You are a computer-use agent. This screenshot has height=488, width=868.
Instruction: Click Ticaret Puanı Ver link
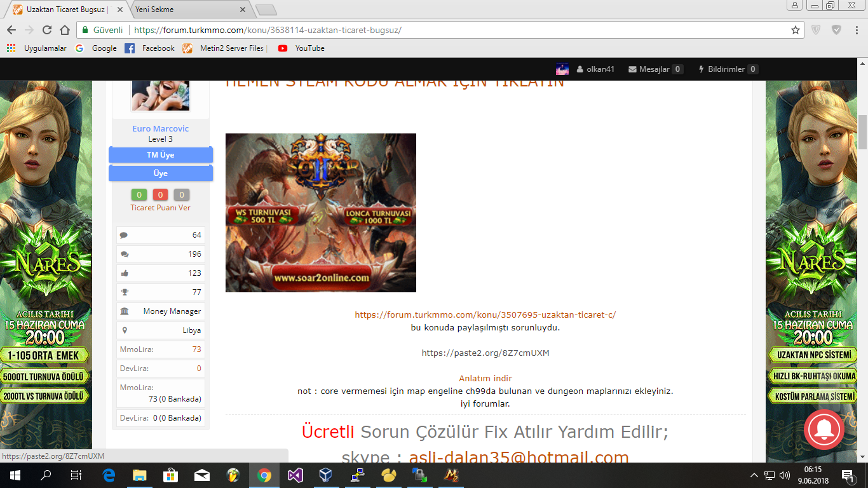pos(161,208)
